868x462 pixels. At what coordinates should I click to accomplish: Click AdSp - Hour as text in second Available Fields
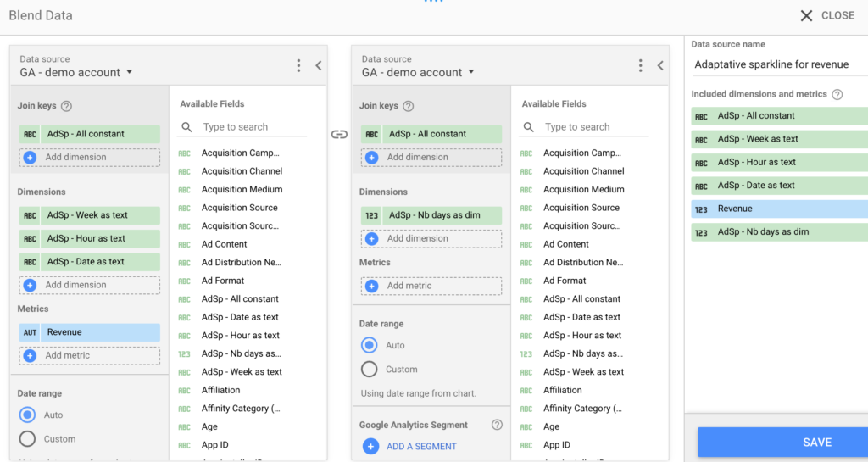582,336
